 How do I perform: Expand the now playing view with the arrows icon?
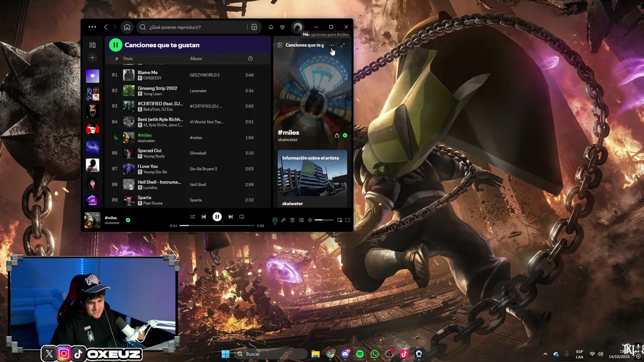tap(343, 45)
